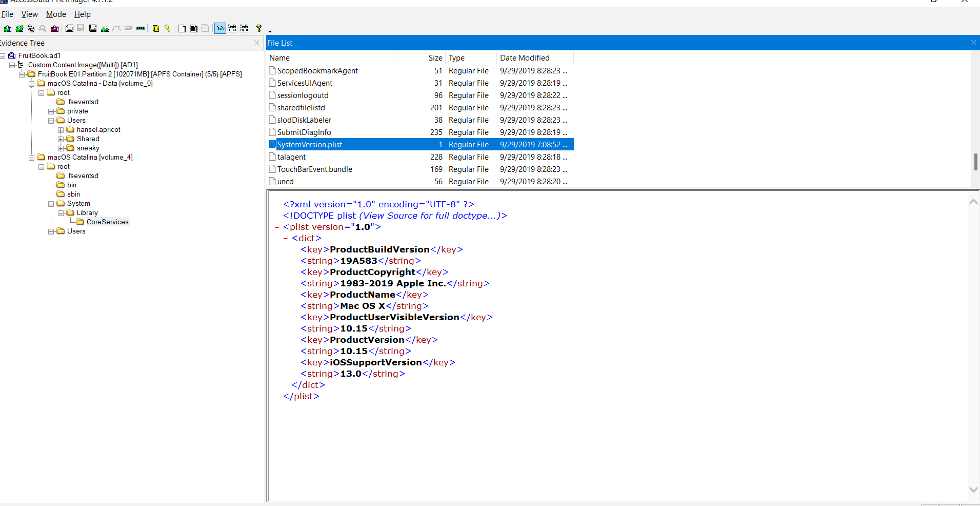Click the View Source for full doctype link

tap(430, 216)
